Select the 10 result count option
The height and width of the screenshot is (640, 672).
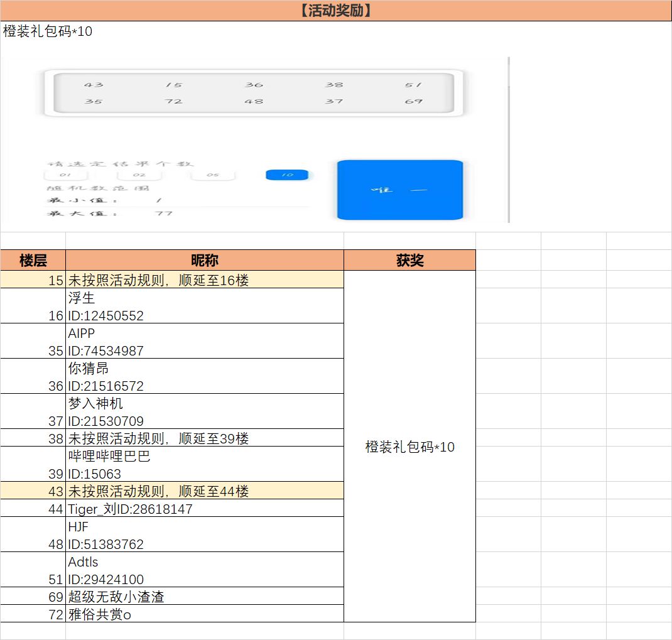pos(287,175)
